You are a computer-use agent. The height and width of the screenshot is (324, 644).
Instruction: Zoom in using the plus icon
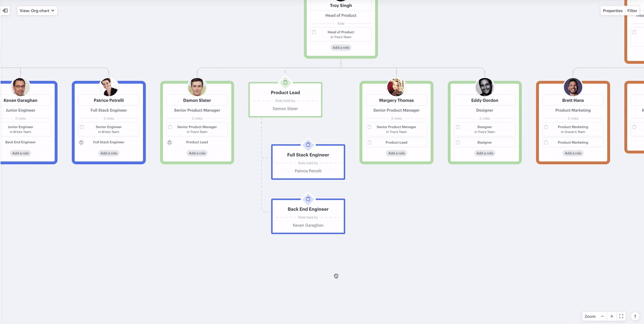pos(611,316)
